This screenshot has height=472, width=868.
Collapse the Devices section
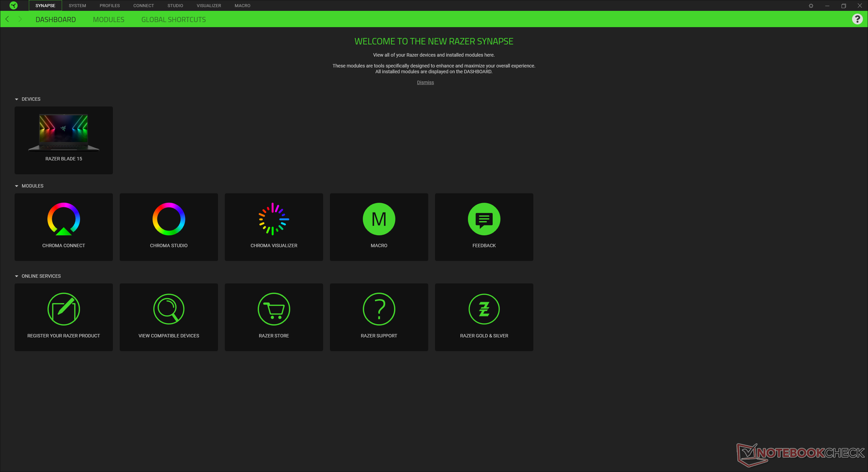[x=17, y=99]
